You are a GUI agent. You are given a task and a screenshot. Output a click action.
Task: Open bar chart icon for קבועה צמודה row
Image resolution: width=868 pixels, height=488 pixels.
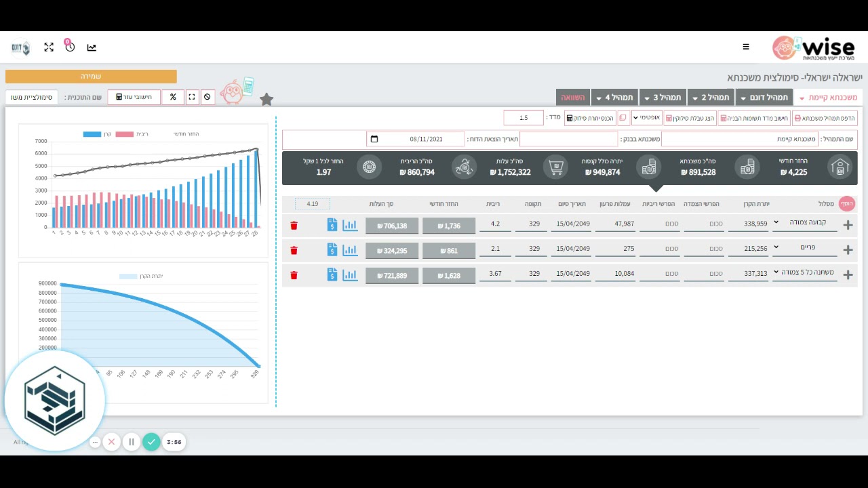350,225
